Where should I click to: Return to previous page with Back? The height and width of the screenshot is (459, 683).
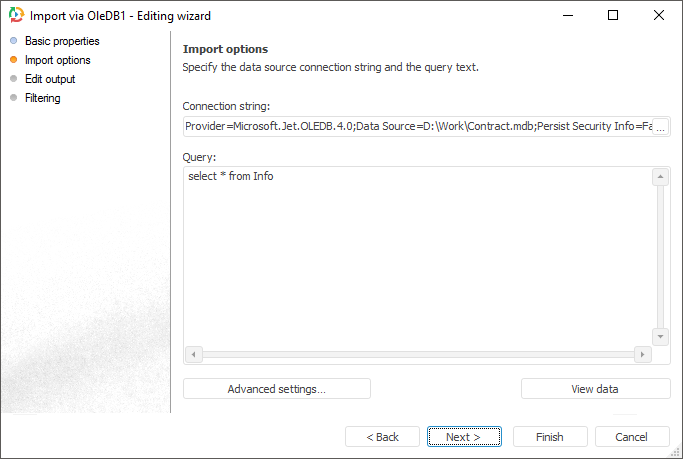382,437
